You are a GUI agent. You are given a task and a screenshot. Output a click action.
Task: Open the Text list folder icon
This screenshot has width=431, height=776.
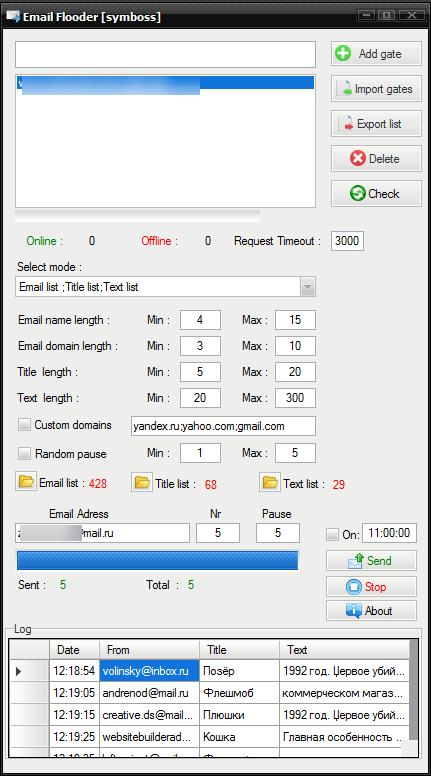click(x=270, y=482)
